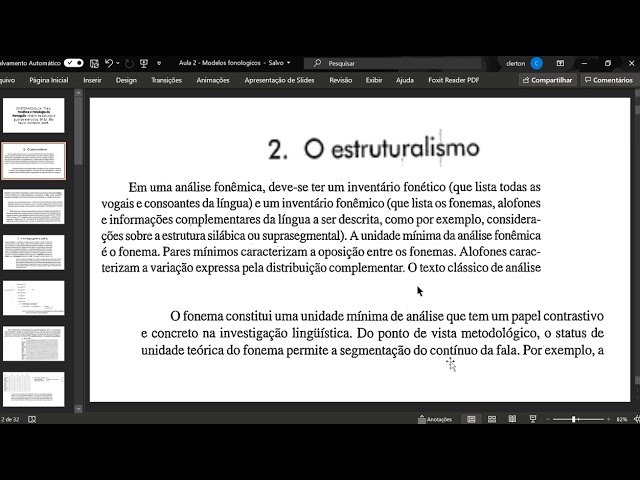The height and width of the screenshot is (480, 640).
Task: Open the Página Inicial tab
Action: (49, 80)
